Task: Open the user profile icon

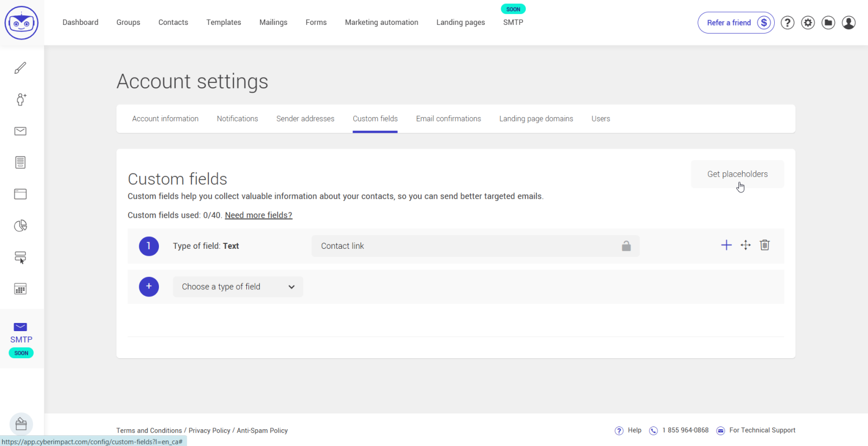Action: coord(848,23)
